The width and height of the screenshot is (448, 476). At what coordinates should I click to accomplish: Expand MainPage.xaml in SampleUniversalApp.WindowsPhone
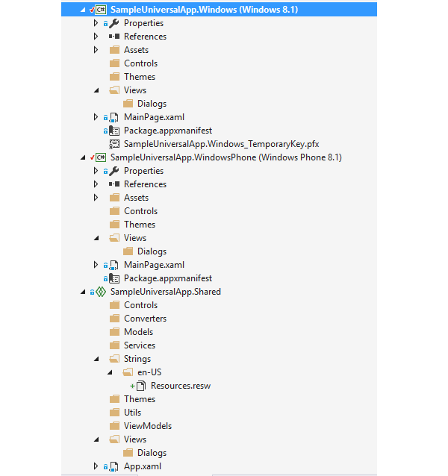tap(96, 265)
